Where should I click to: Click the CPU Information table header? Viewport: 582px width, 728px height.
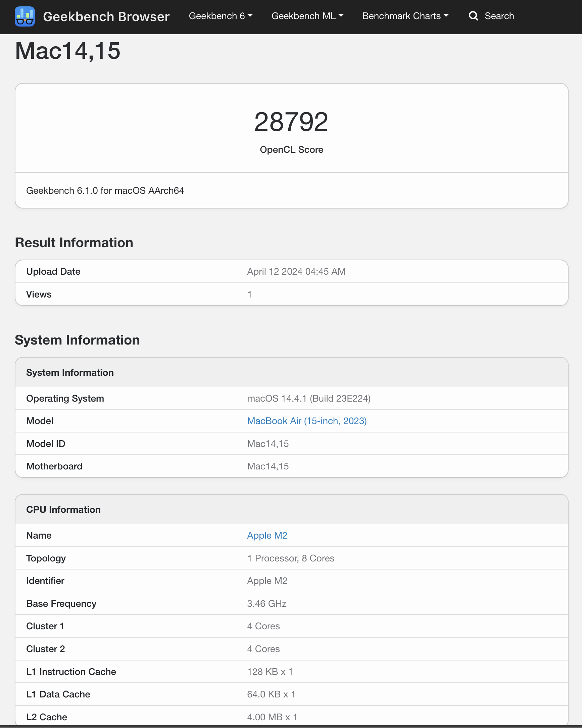[x=63, y=509]
